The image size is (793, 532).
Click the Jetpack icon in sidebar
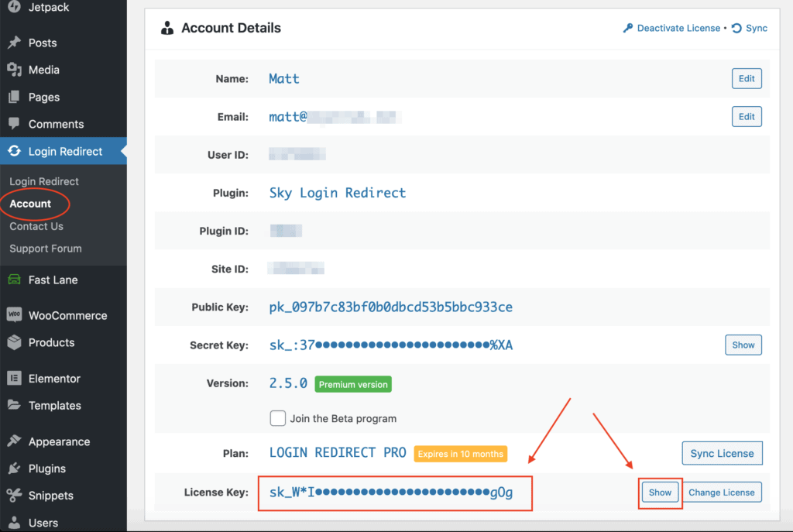[14, 7]
